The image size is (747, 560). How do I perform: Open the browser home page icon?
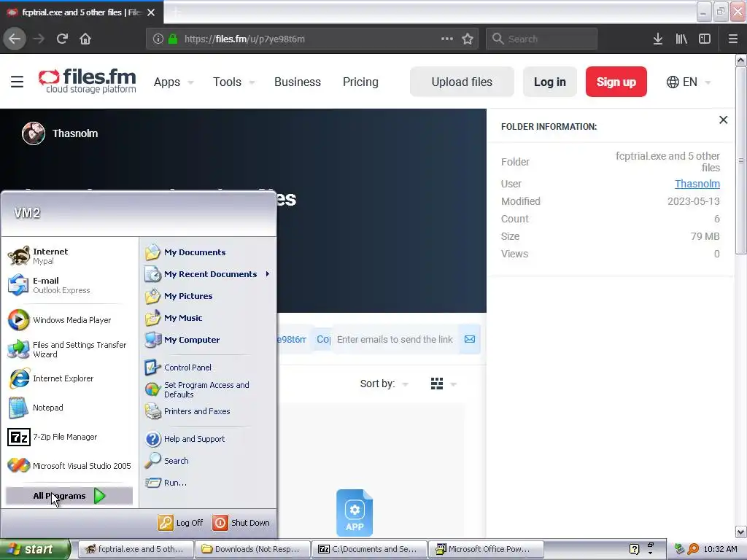(85, 39)
